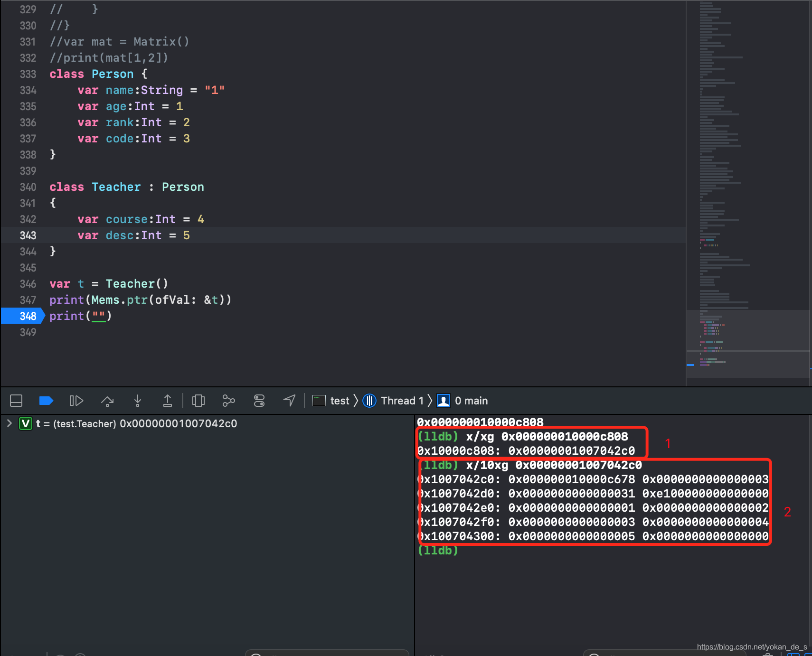Toggle the breakpoint on line 348
Viewport: 812px width, 656px height.
coord(23,316)
